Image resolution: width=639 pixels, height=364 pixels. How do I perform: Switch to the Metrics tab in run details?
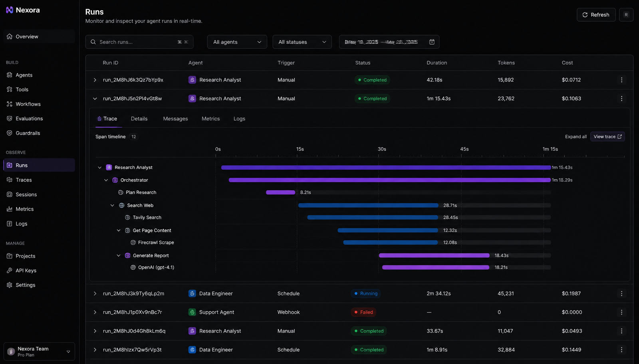tap(210, 119)
